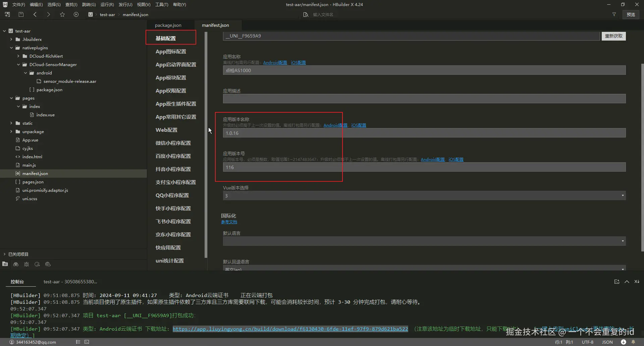Click the sync refresh icon in sidebar footer
Screen dimensions: 644x346
[37, 264]
